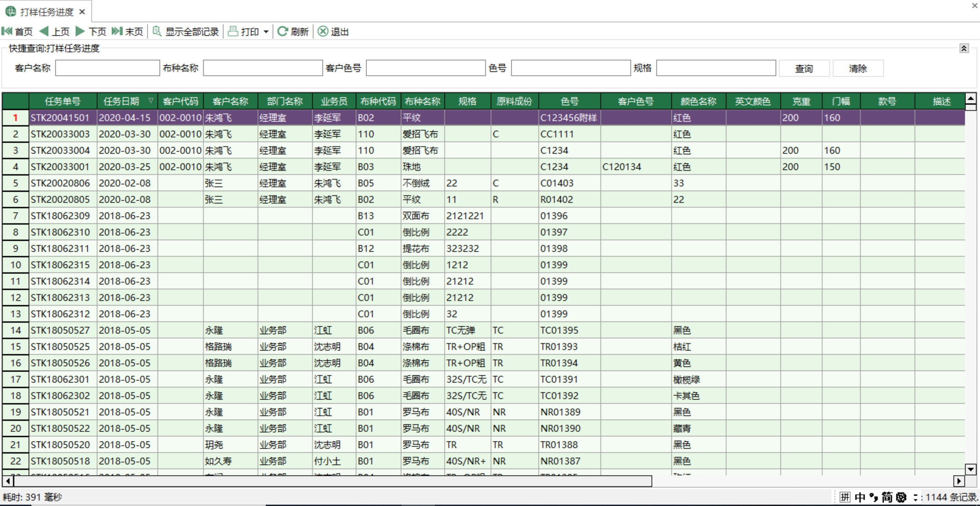The width and height of the screenshot is (980, 506).
Task: Go to the previous page (上页)
Action: [x=55, y=31]
